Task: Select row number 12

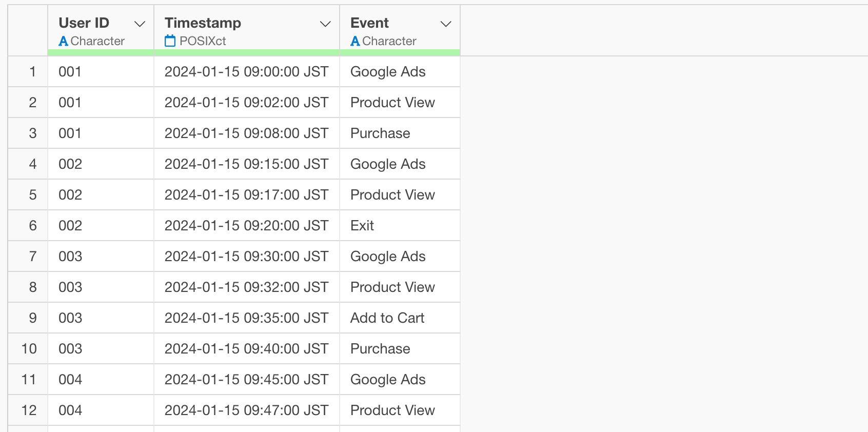Action: pyautogui.click(x=29, y=410)
